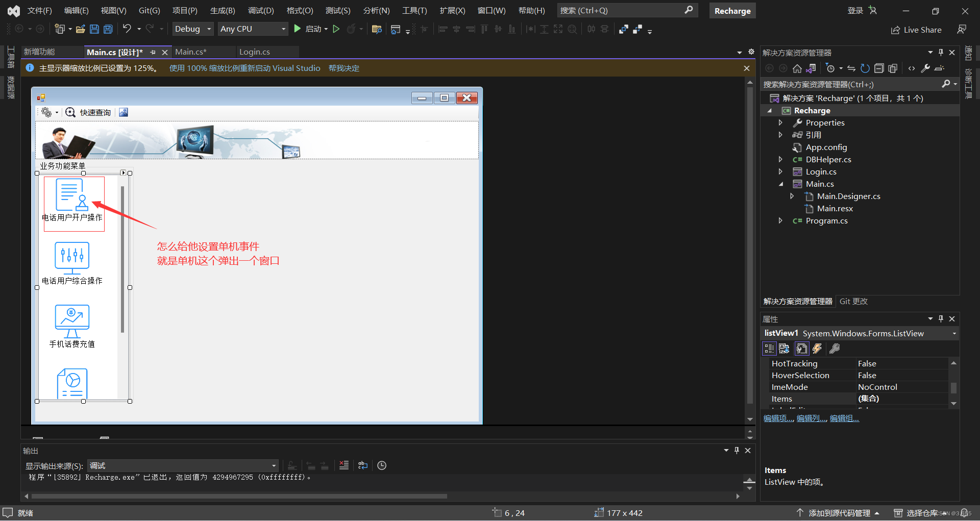Click the Output panel horizontal scrollbar
This screenshot has height=521, width=980.
[x=239, y=496]
